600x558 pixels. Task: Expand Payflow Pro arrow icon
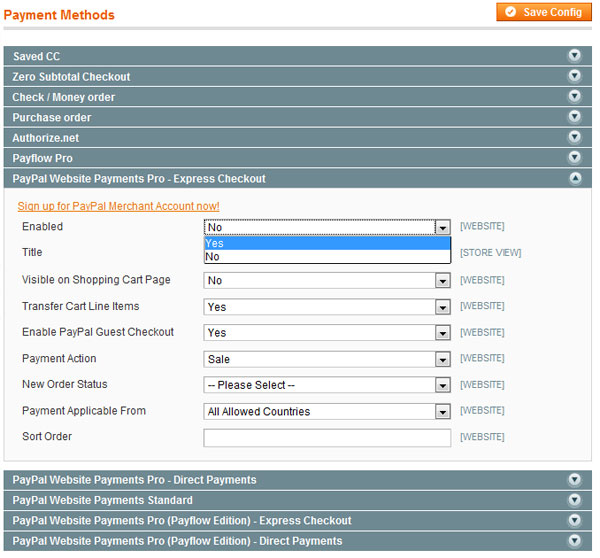click(574, 157)
